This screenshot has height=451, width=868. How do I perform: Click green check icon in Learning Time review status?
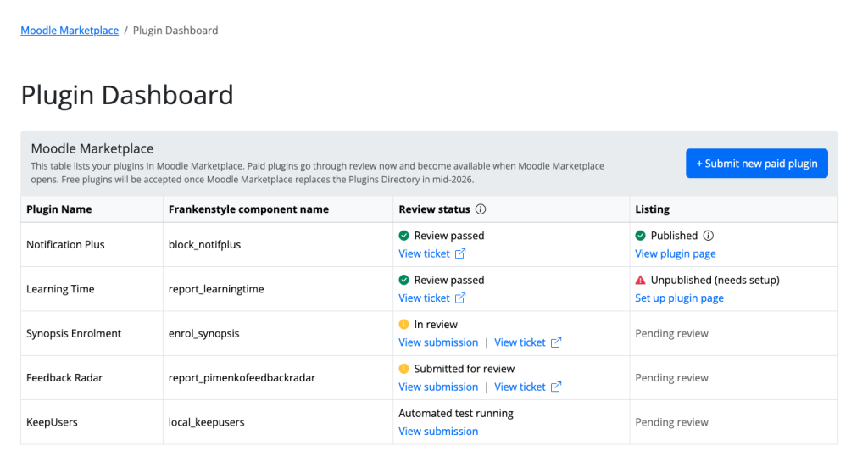coord(404,280)
